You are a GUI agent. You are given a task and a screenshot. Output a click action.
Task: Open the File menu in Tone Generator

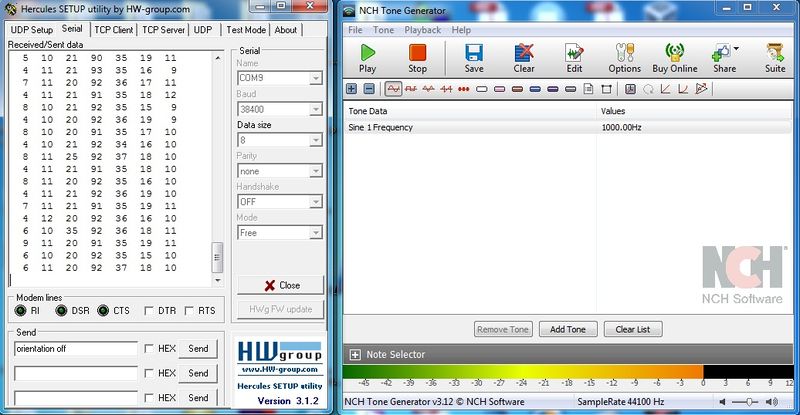(x=355, y=30)
